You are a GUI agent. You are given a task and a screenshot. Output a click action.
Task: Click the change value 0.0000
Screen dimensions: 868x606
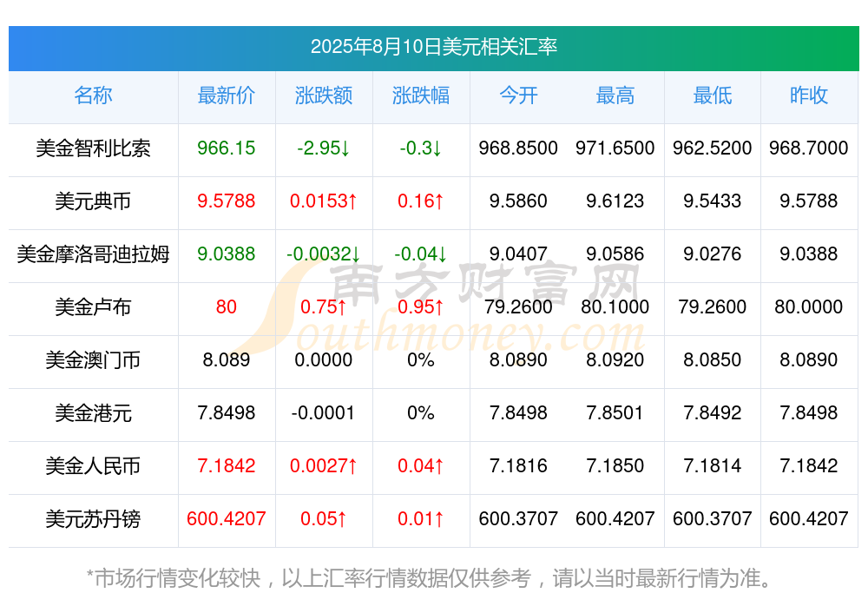(x=323, y=360)
